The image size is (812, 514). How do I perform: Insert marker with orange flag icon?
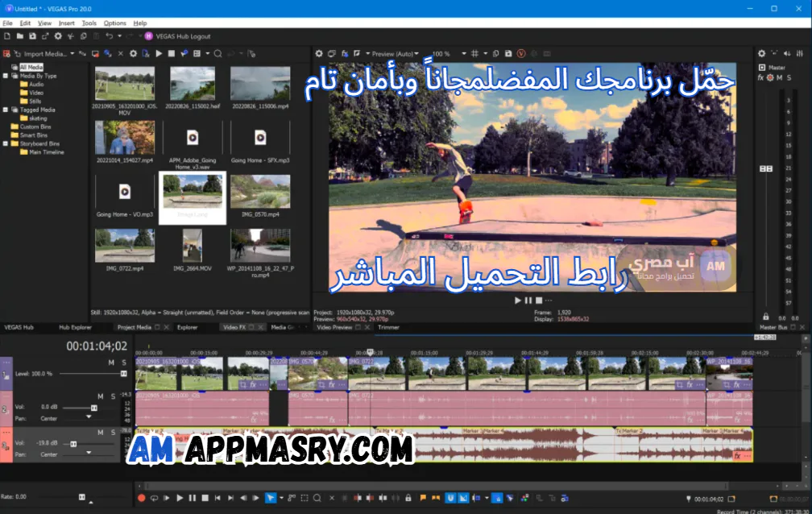click(x=423, y=498)
